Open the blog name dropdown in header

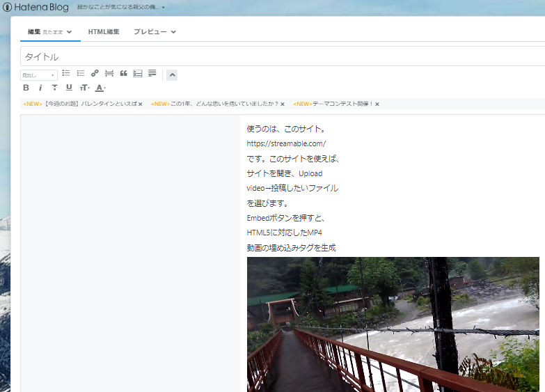pos(120,7)
